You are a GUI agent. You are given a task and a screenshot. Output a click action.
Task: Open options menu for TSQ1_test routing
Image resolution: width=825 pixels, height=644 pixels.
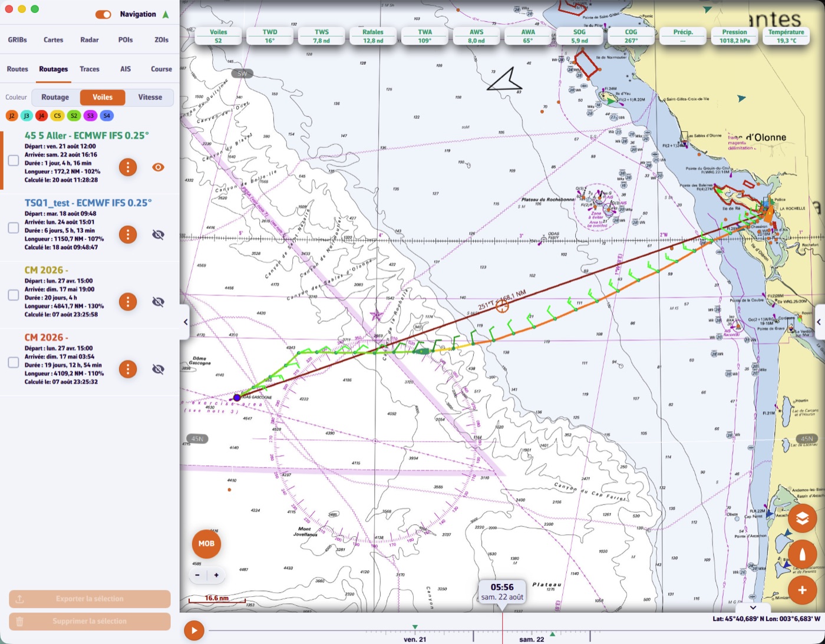[x=128, y=235]
